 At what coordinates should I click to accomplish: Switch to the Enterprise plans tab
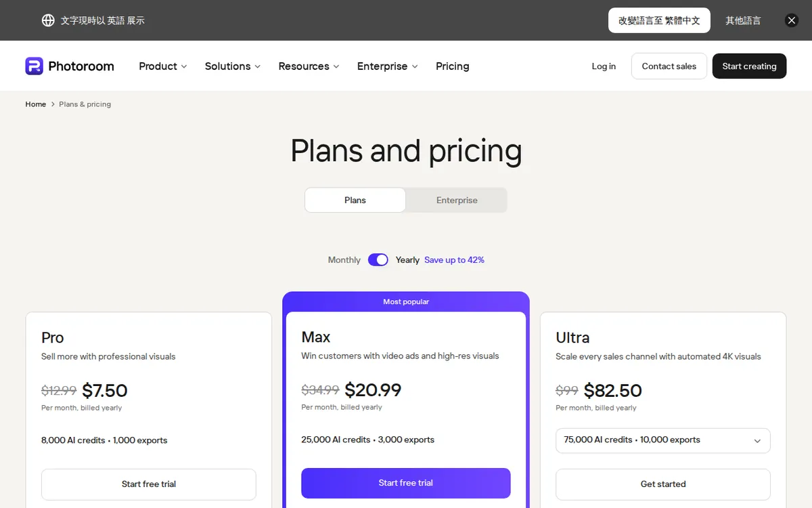click(x=457, y=200)
